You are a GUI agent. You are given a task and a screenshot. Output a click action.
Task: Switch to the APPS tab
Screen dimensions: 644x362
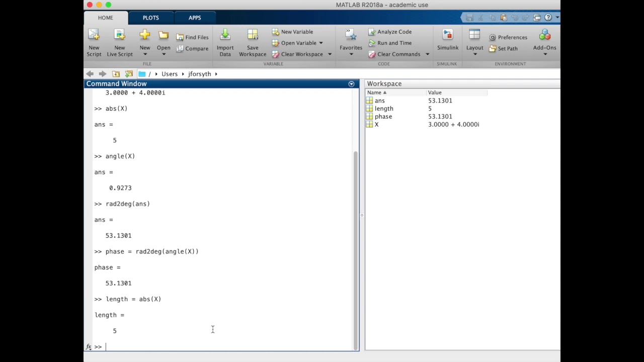[x=195, y=18]
